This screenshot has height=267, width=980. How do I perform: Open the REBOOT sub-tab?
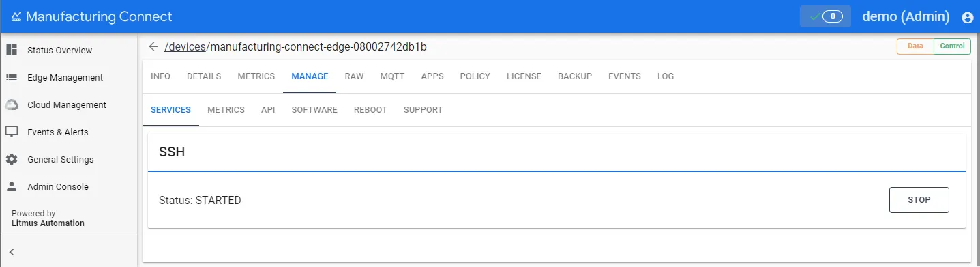(370, 110)
